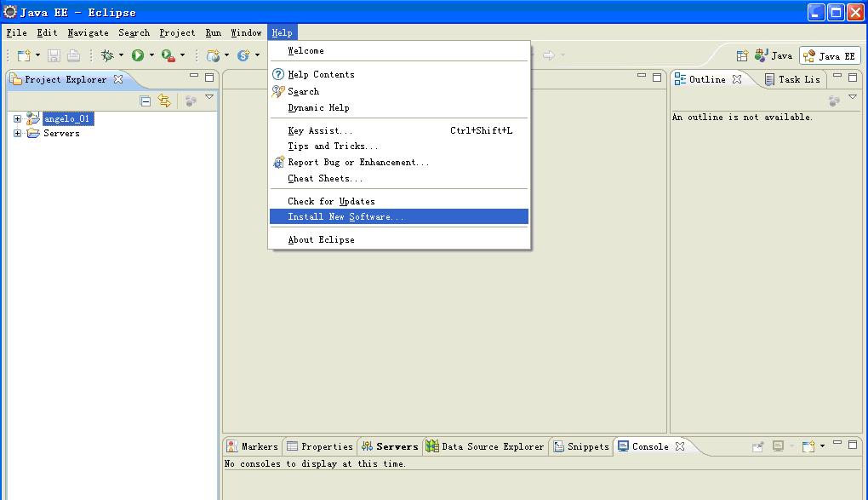The height and width of the screenshot is (500, 868).
Task: Switch to the Markers tab
Action: [x=253, y=446]
